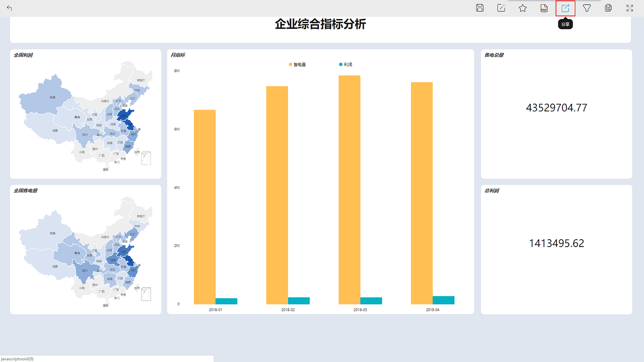The height and width of the screenshot is (362, 644).
Task: Click the teal 利润 bar for 2018-03
Action: coord(371,301)
